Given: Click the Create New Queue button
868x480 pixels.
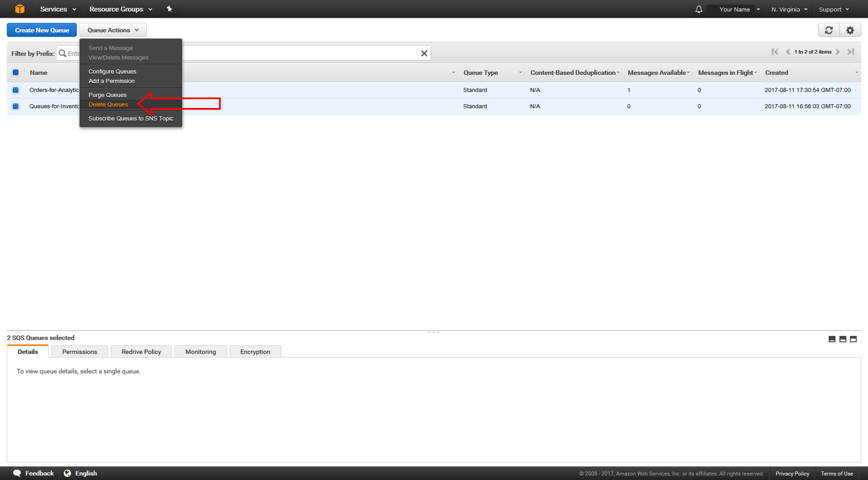Looking at the screenshot, I should coord(41,30).
